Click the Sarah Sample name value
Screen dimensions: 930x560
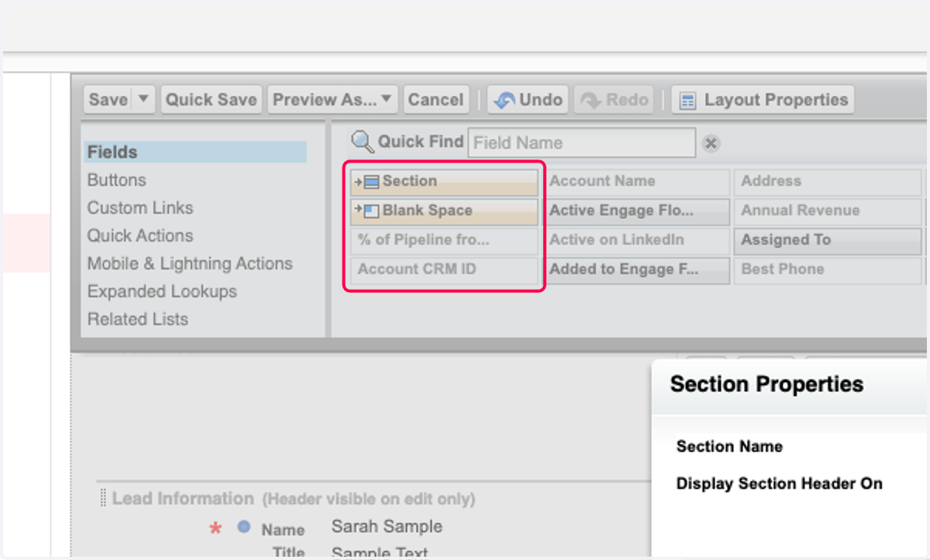(387, 527)
